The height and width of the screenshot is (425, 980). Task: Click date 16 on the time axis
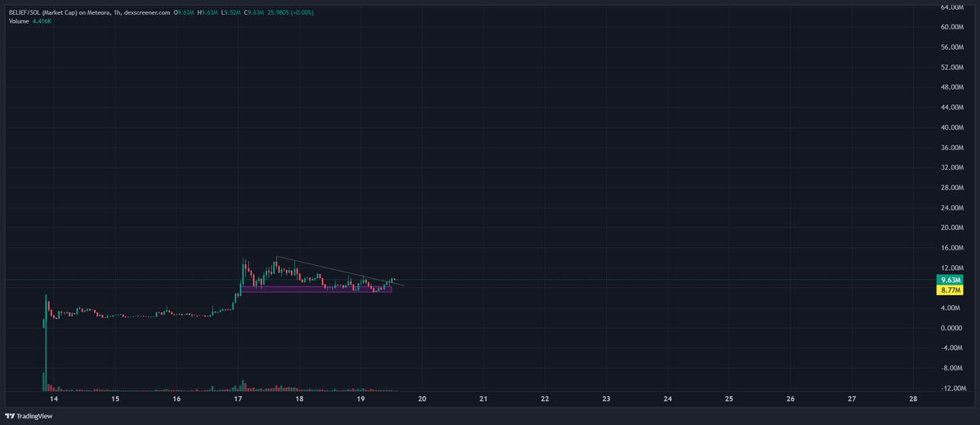[x=176, y=400]
